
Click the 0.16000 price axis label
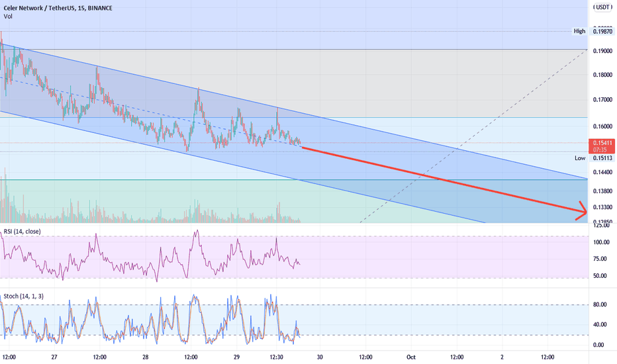tap(602, 126)
